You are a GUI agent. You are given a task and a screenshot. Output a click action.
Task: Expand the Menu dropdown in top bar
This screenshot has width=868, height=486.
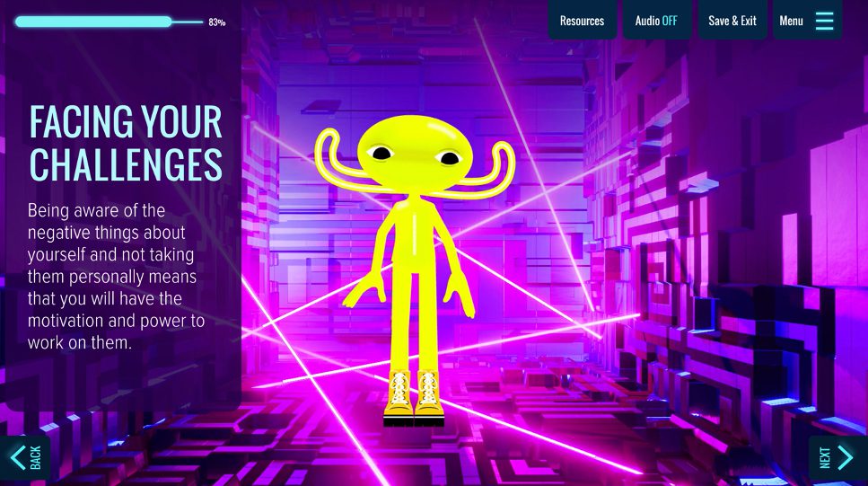click(x=792, y=21)
